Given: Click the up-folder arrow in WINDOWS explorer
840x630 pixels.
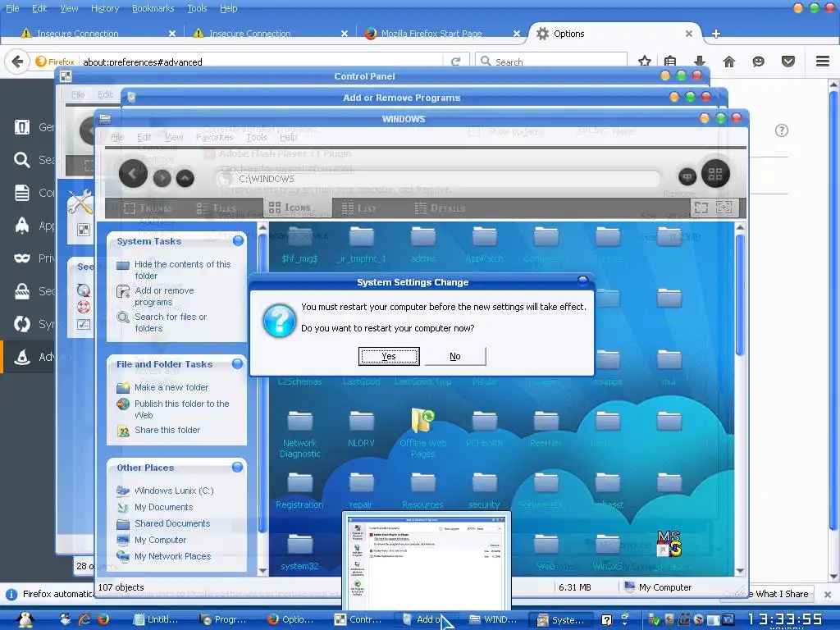Looking at the screenshot, I should 185,178.
